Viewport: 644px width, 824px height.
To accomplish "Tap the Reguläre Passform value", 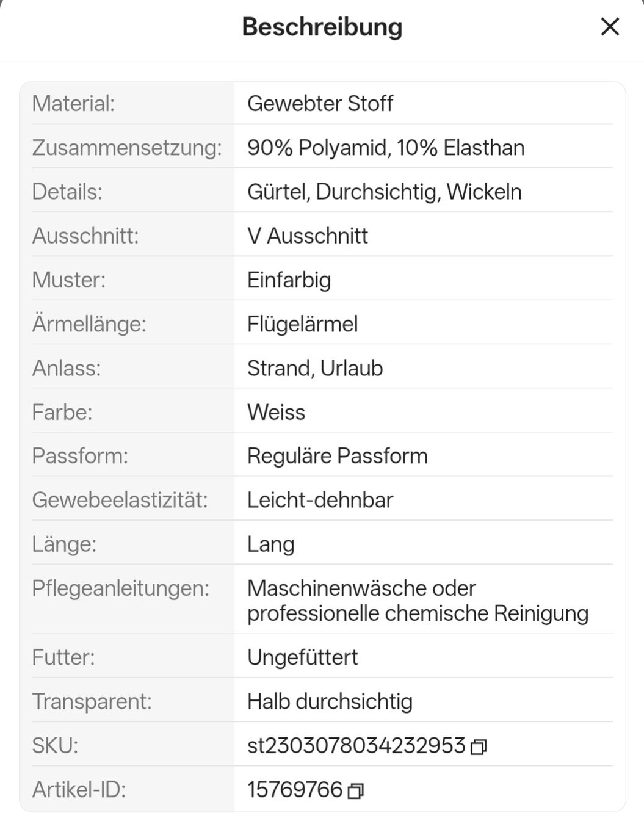I will coord(338,456).
